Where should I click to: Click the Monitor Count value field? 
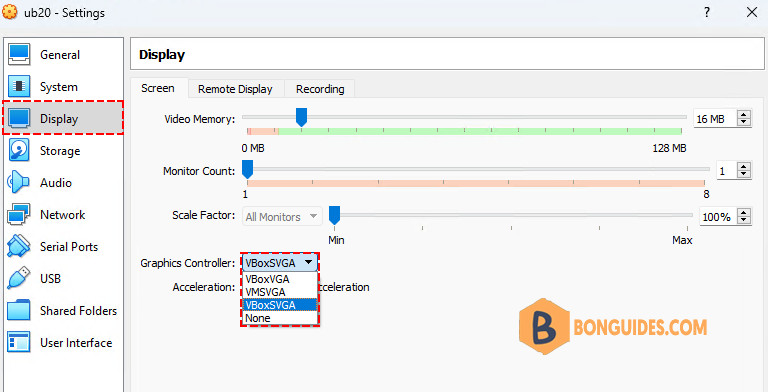click(x=727, y=171)
